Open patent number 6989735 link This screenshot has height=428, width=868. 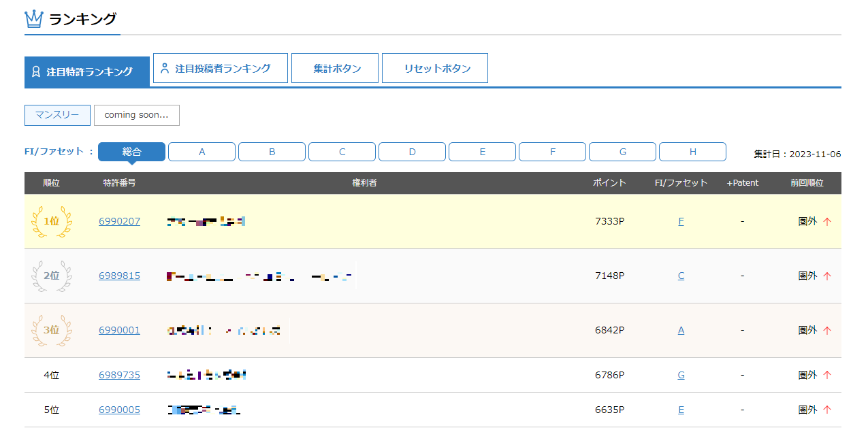119,375
